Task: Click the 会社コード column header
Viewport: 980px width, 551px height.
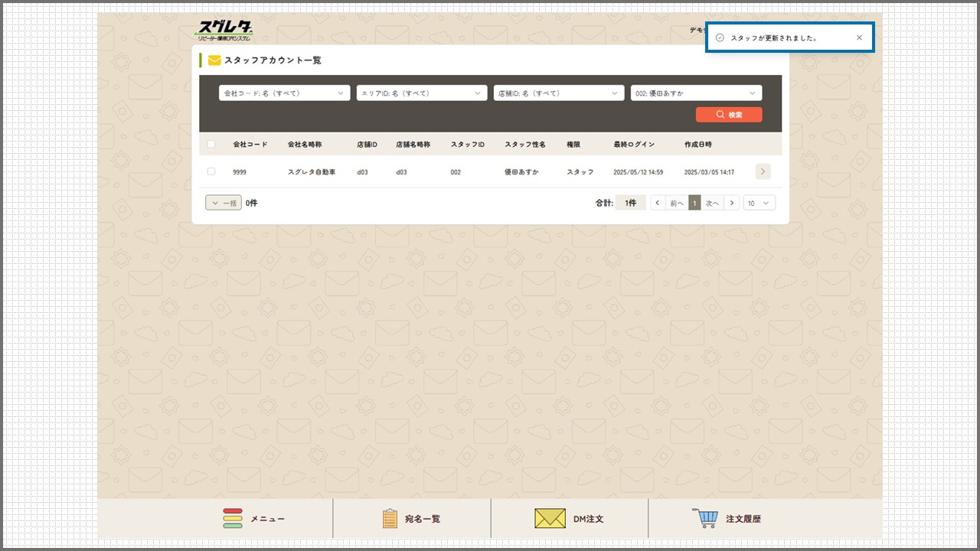Action: click(x=250, y=145)
